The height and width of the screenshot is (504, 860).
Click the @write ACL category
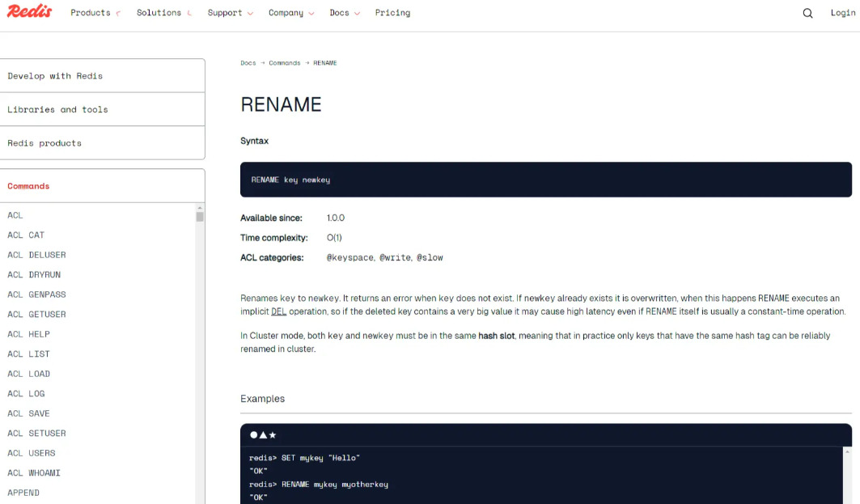pos(396,257)
